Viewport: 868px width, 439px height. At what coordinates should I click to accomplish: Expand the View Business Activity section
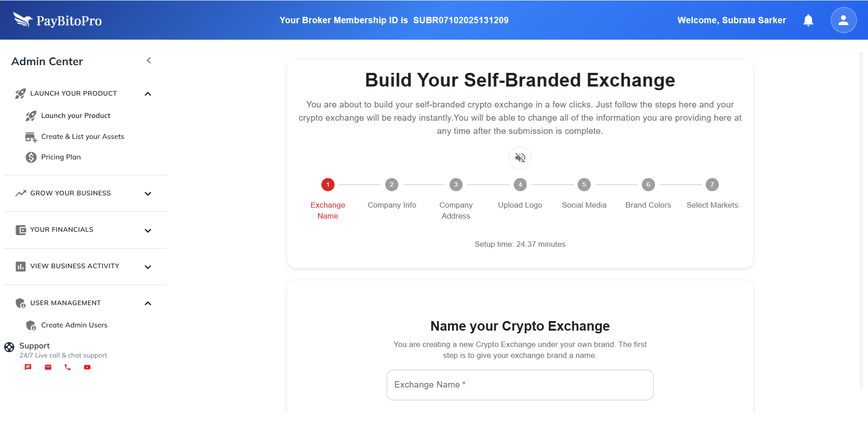(x=148, y=267)
